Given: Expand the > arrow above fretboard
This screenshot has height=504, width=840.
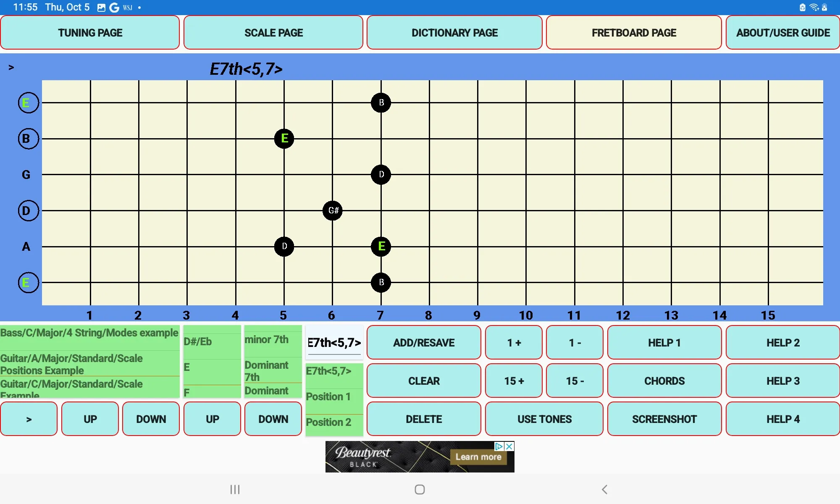Looking at the screenshot, I should pyautogui.click(x=11, y=67).
